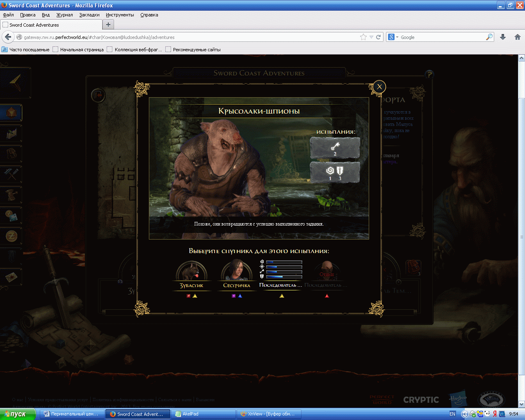Click the key stat progress bar
Image resolution: width=525 pixels, height=420 pixels.
pyautogui.click(x=284, y=272)
